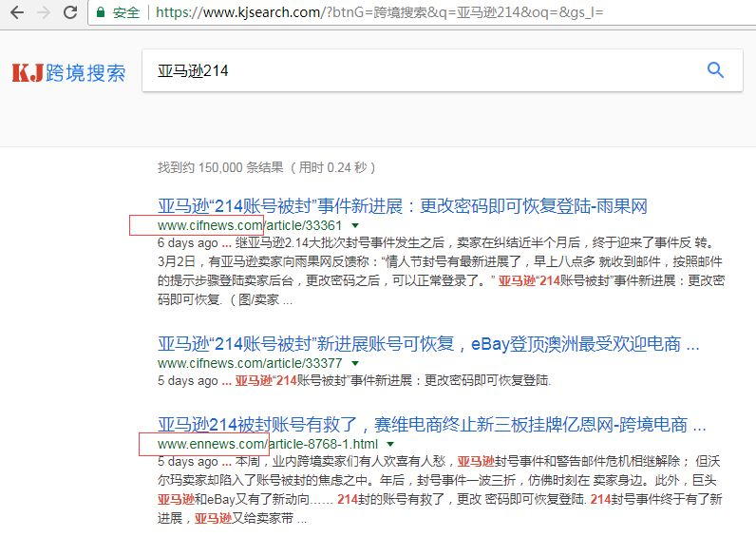Expand dropdown arrow beside article/33361
The width and height of the screenshot is (756, 537).
coord(355,225)
